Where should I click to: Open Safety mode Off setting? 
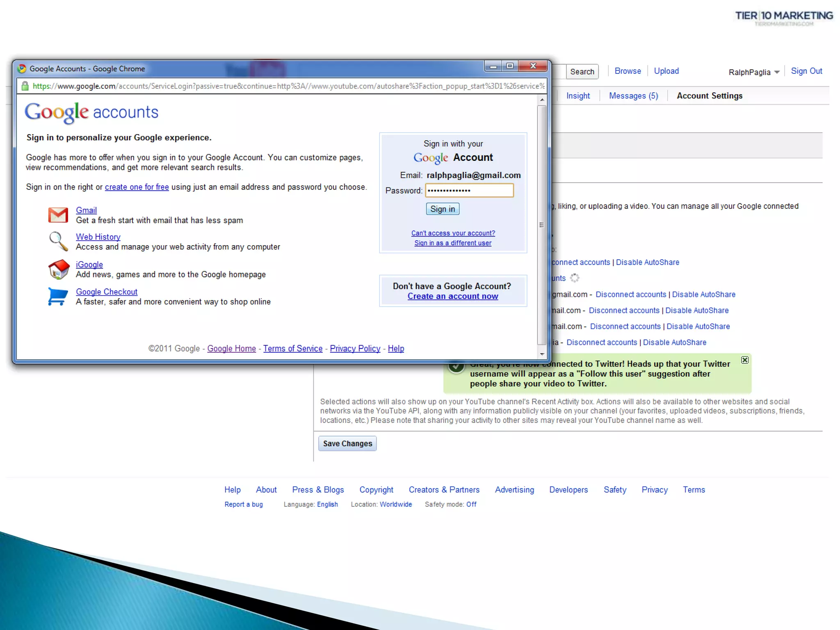(x=471, y=504)
